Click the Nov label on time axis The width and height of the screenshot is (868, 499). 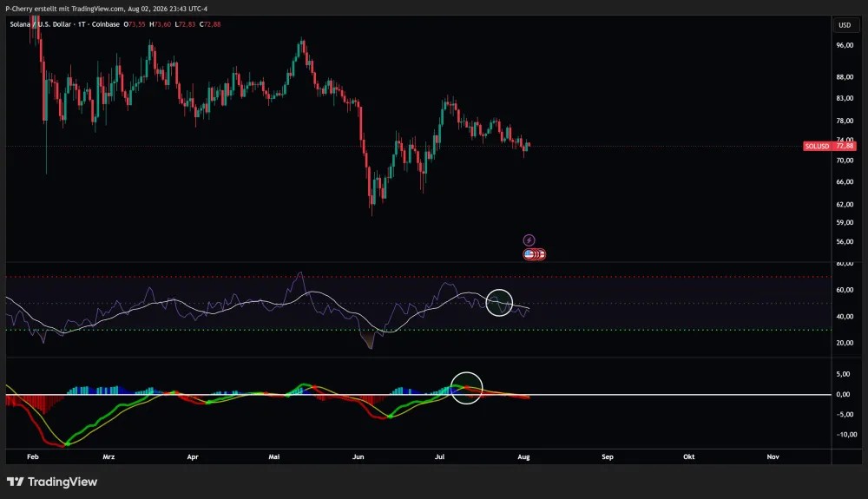773,457
